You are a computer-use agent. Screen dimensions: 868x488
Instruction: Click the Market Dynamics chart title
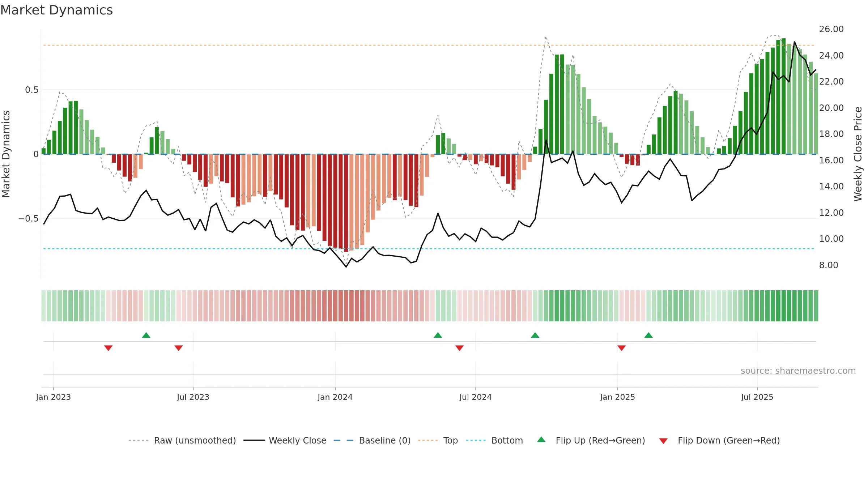(x=57, y=10)
